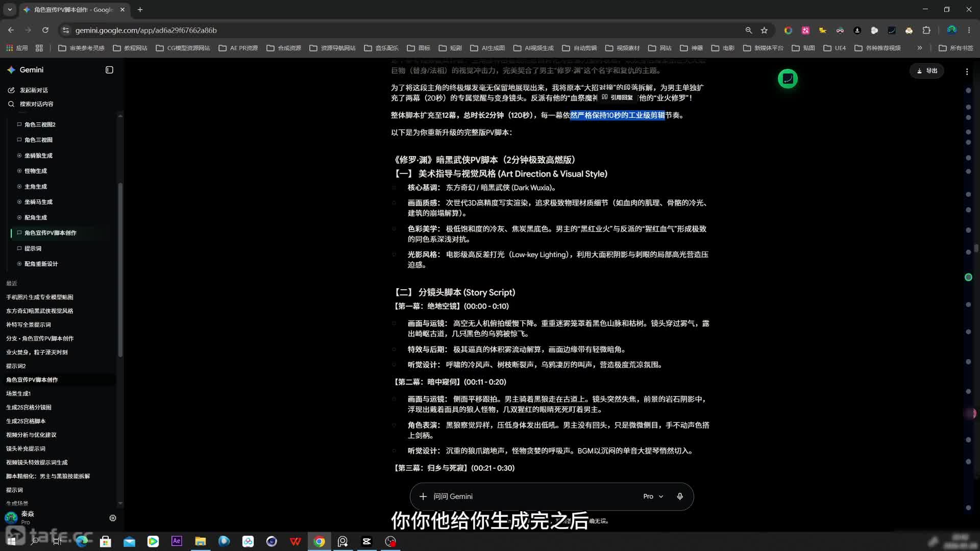Open the three-dot more options menu
980x551 pixels.
(x=967, y=71)
